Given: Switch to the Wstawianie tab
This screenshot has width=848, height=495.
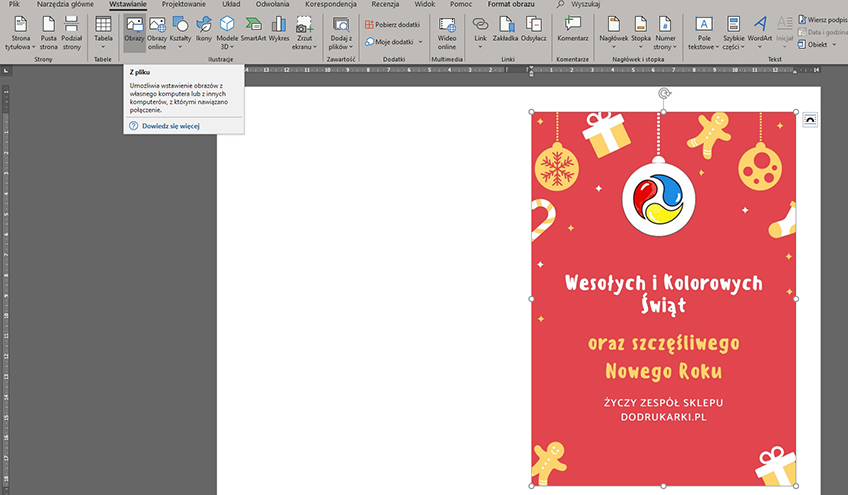Looking at the screenshot, I should tap(128, 4).
